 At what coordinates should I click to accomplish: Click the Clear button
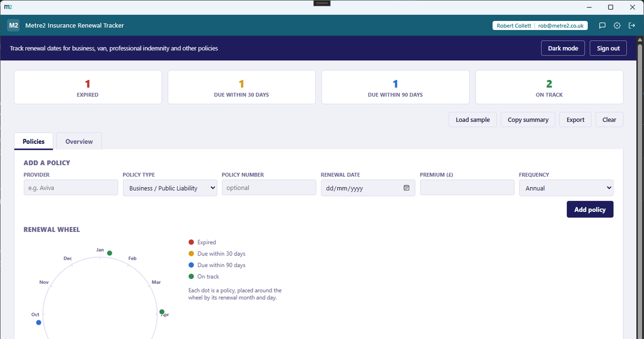click(609, 120)
